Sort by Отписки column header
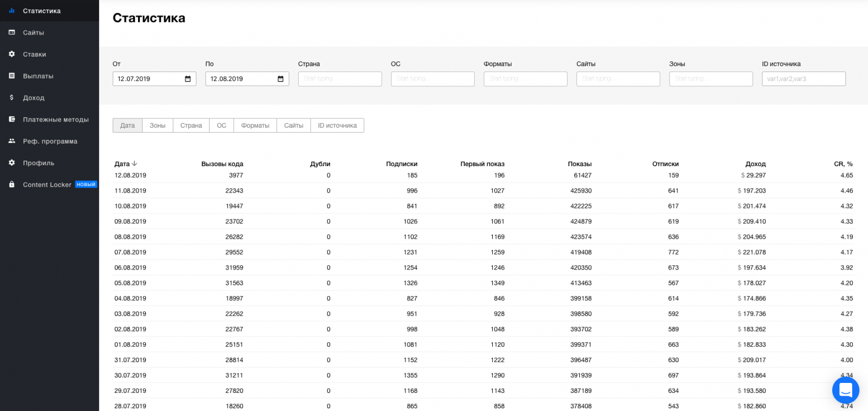 [x=666, y=164]
